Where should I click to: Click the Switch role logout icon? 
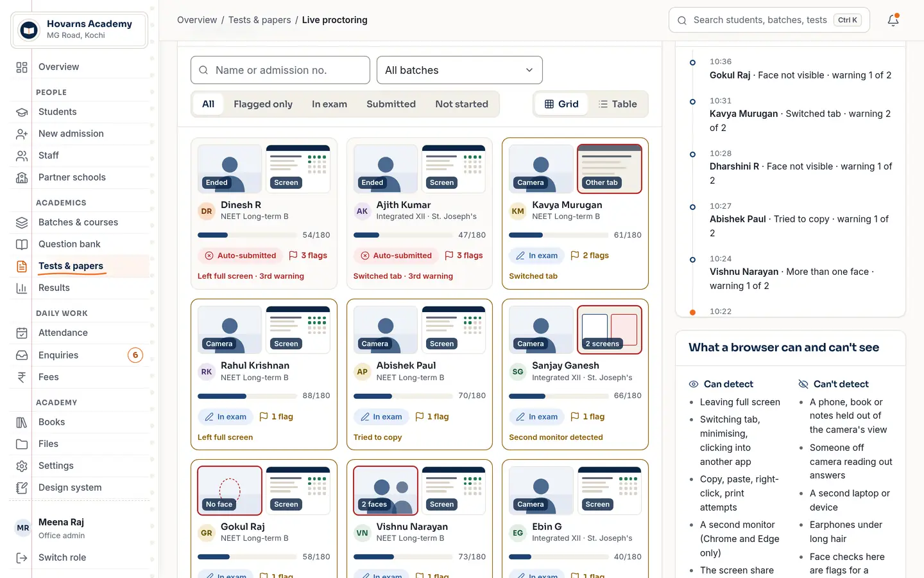coord(22,557)
